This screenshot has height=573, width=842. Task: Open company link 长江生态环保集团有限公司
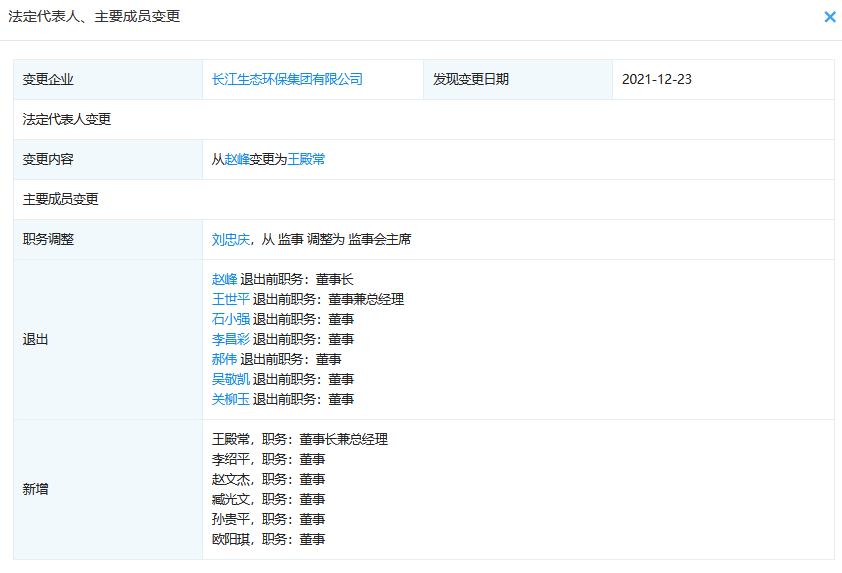287,79
